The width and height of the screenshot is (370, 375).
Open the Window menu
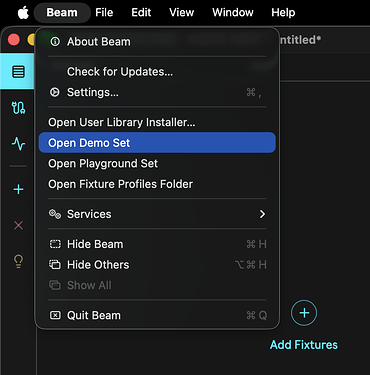point(233,13)
